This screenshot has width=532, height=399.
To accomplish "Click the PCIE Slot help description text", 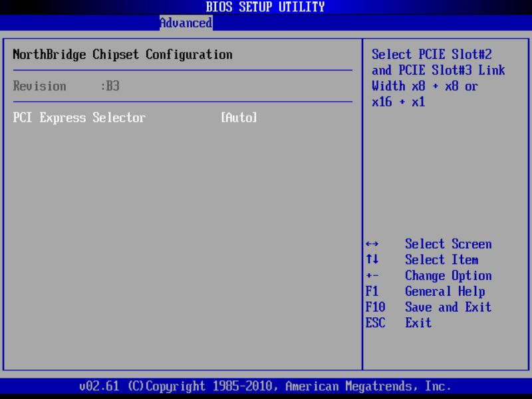I will [x=432, y=55].
